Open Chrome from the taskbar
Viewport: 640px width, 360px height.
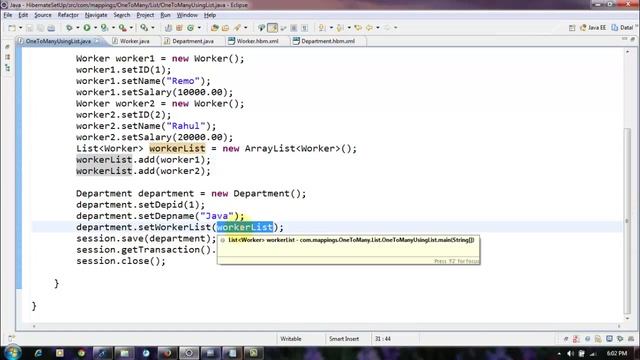(x=81, y=353)
